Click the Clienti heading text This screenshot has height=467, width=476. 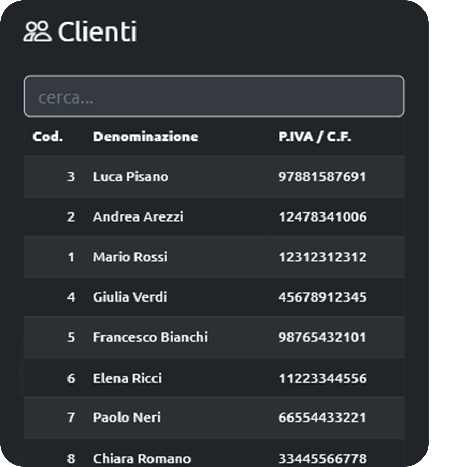97,32
